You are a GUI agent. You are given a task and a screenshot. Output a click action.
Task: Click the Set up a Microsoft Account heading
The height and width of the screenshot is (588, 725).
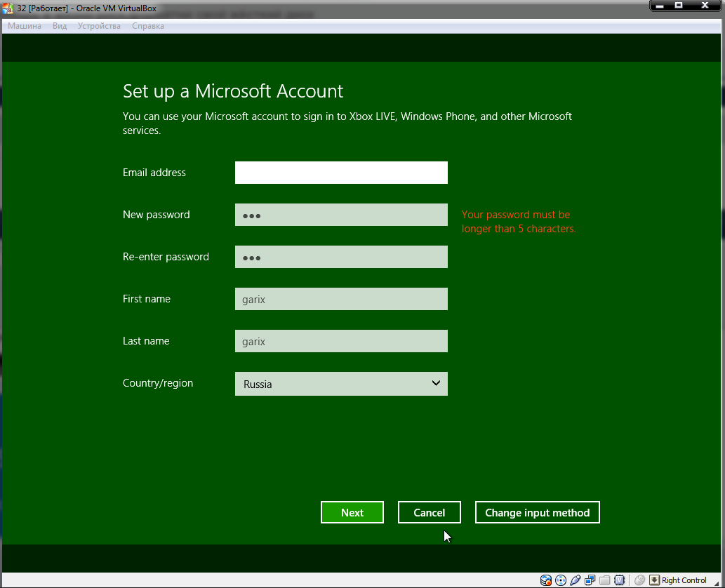233,91
